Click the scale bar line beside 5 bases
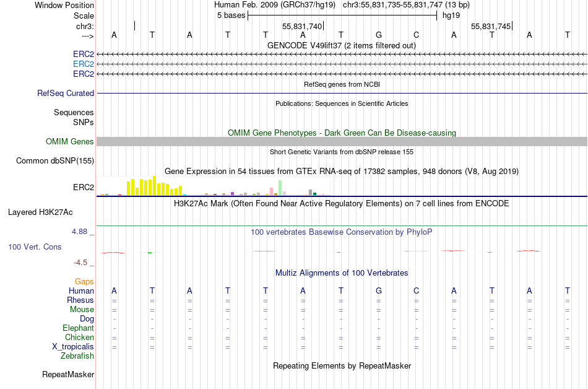Image resolution: width=588 pixels, height=389 pixels. coord(342,15)
